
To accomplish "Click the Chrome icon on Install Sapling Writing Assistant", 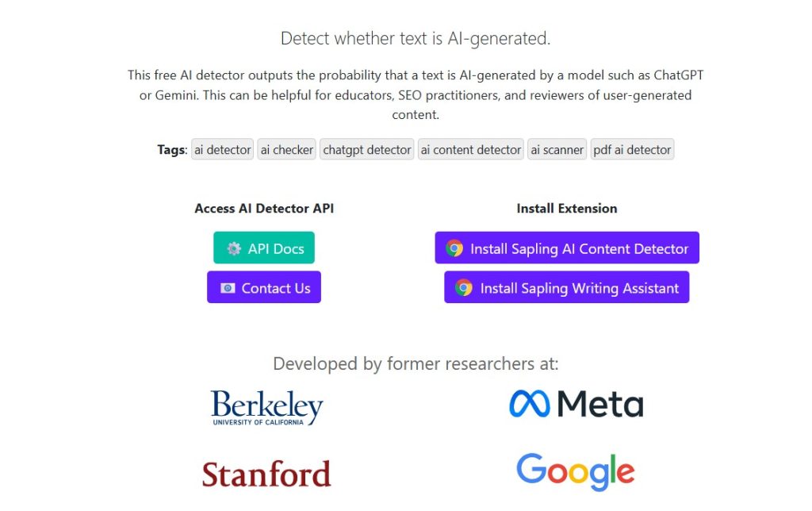I will [x=464, y=288].
